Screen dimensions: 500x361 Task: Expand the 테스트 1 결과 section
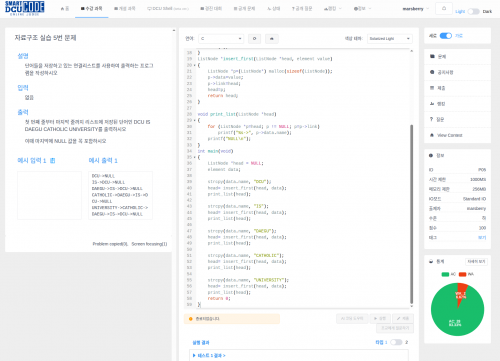[x=209, y=356]
